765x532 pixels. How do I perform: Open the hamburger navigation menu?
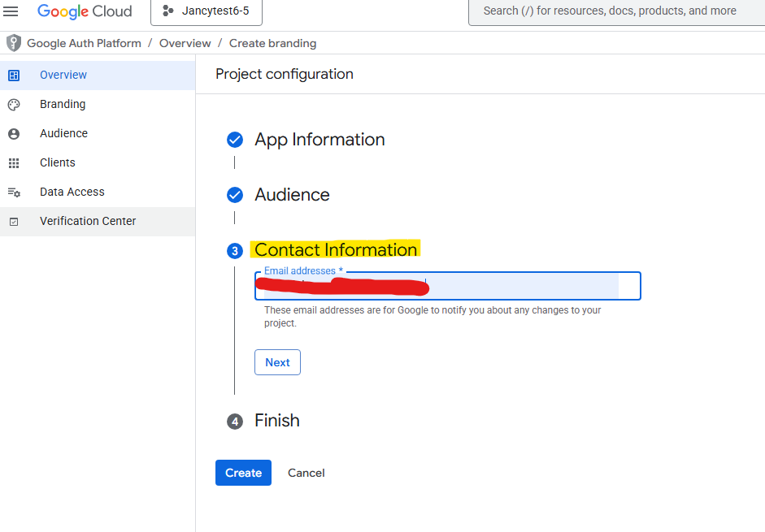click(x=11, y=11)
